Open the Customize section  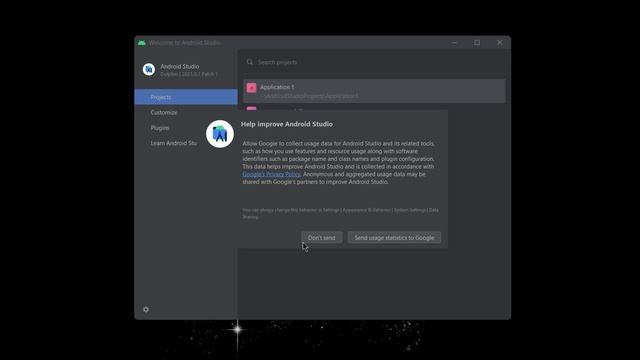click(164, 112)
